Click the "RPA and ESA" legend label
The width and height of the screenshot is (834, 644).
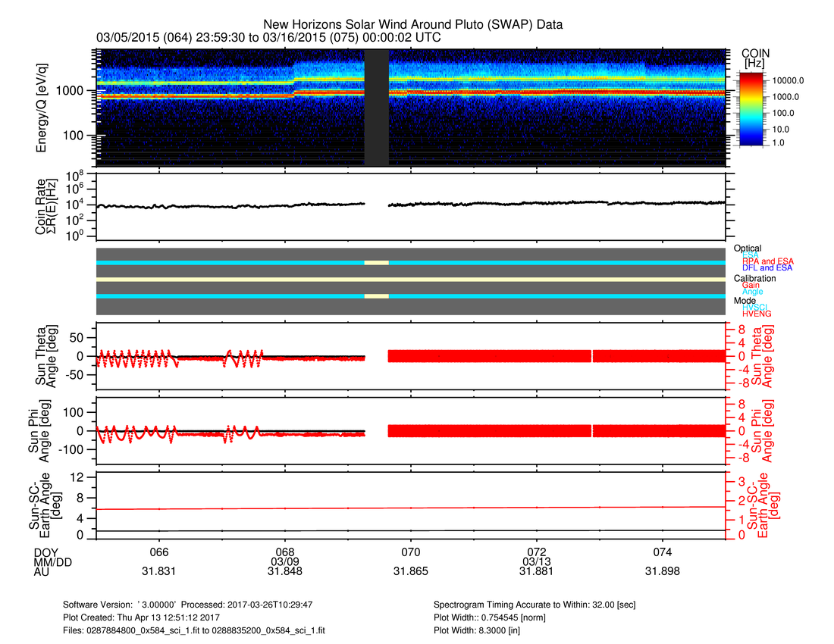pos(768,261)
